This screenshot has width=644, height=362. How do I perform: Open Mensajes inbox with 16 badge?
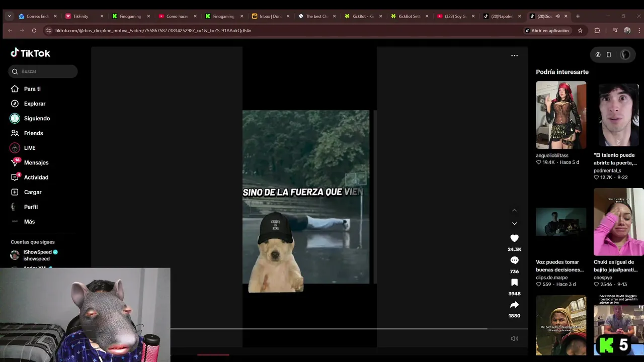pyautogui.click(x=36, y=162)
